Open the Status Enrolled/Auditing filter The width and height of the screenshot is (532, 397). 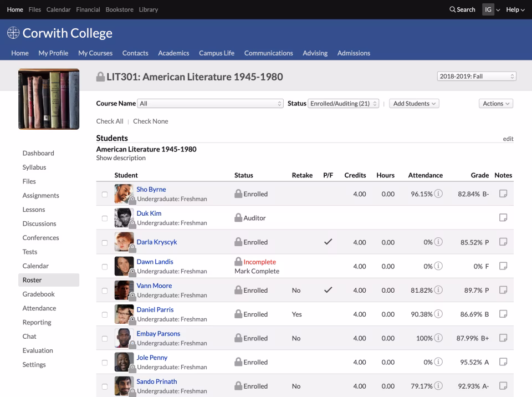(x=344, y=104)
